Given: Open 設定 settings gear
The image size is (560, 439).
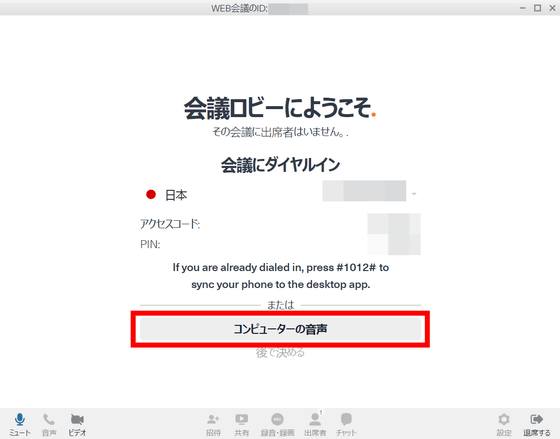Looking at the screenshot, I should [x=504, y=425].
